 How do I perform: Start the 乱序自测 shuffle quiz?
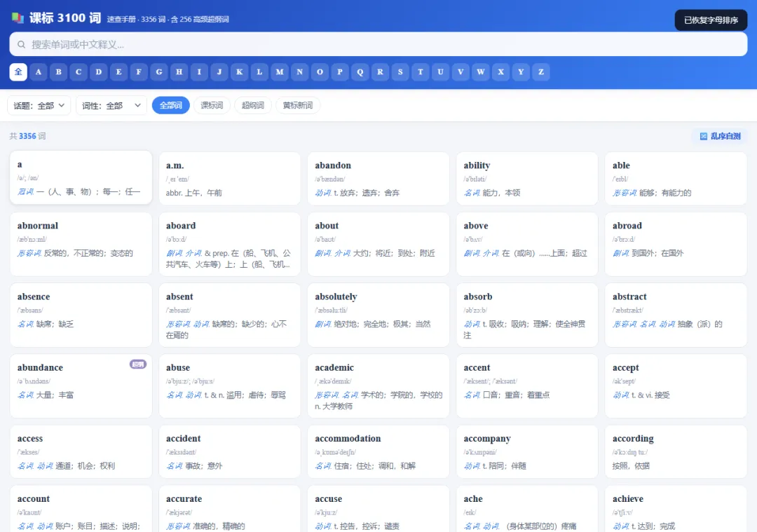click(x=720, y=136)
